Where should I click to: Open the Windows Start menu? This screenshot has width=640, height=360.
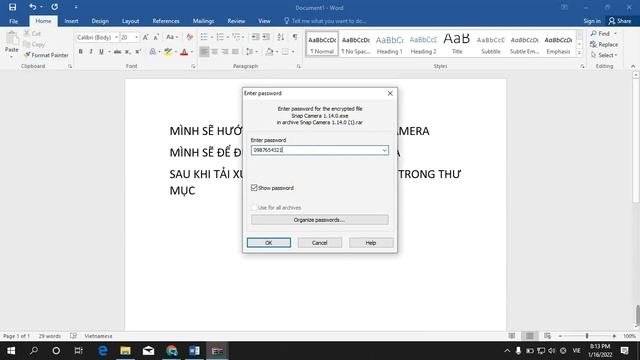[x=11, y=351]
